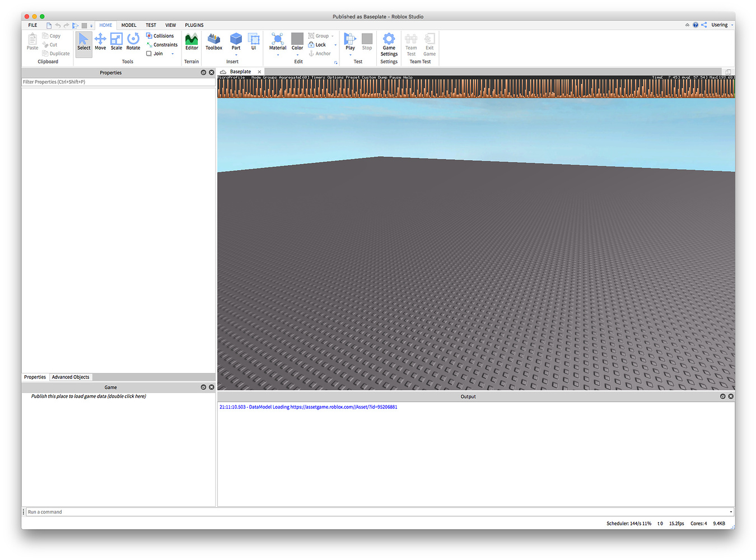Viewport: 756px width, 560px height.
Task: Switch to the TEST ribbon tab
Action: point(151,25)
